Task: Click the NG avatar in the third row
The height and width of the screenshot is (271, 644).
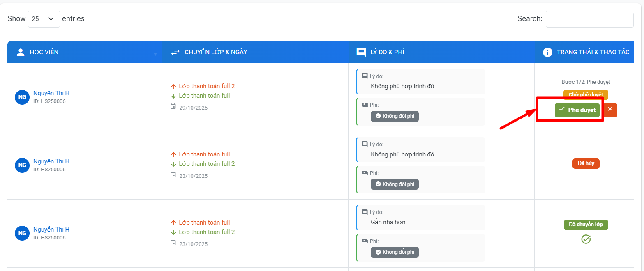Action: pos(22,233)
